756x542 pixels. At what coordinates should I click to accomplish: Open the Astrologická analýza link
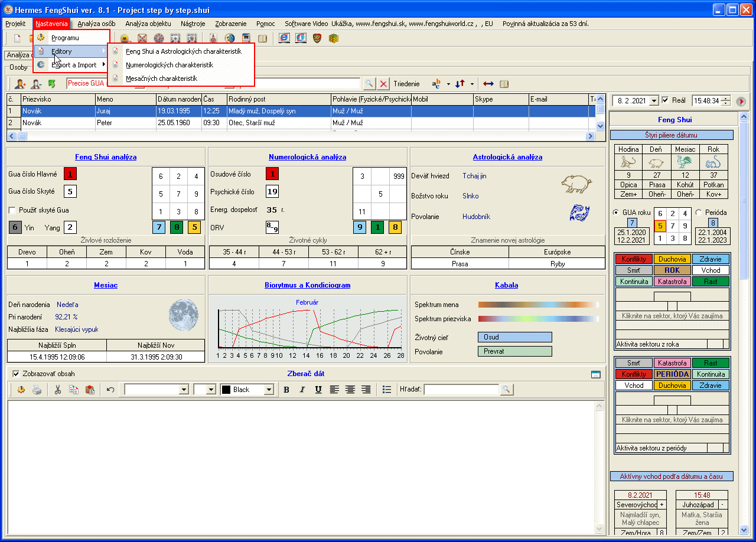point(507,157)
